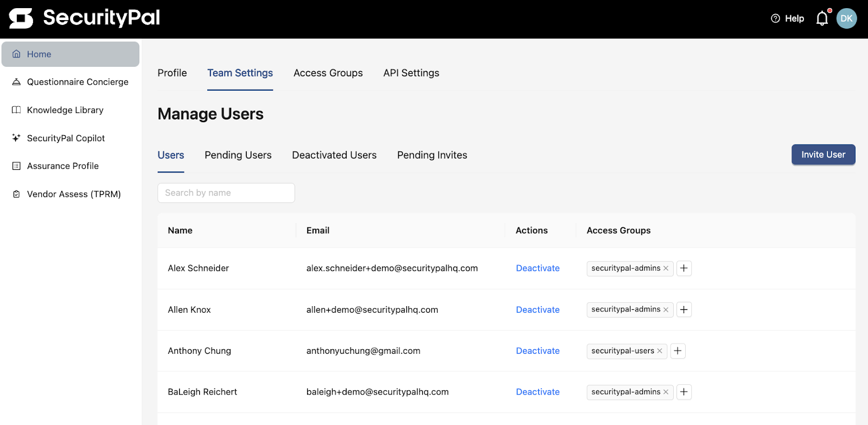Click the Home house icon in sidebar
The image size is (868, 425).
tap(16, 54)
